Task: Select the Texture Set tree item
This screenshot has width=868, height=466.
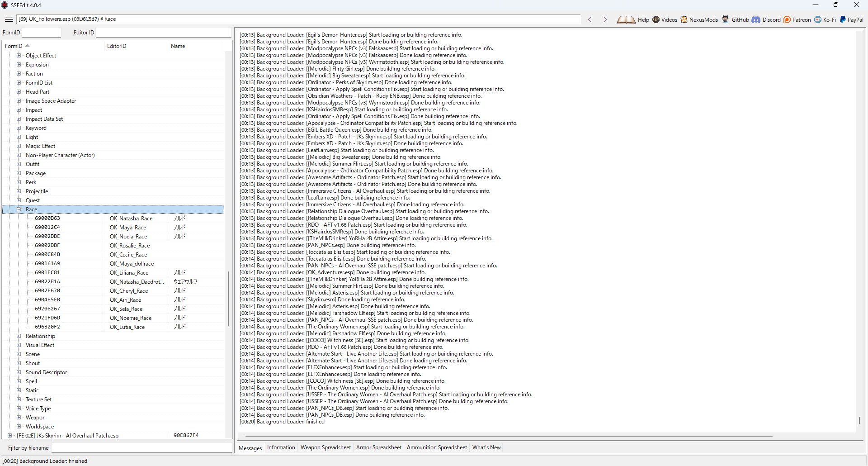Action: pos(38,399)
